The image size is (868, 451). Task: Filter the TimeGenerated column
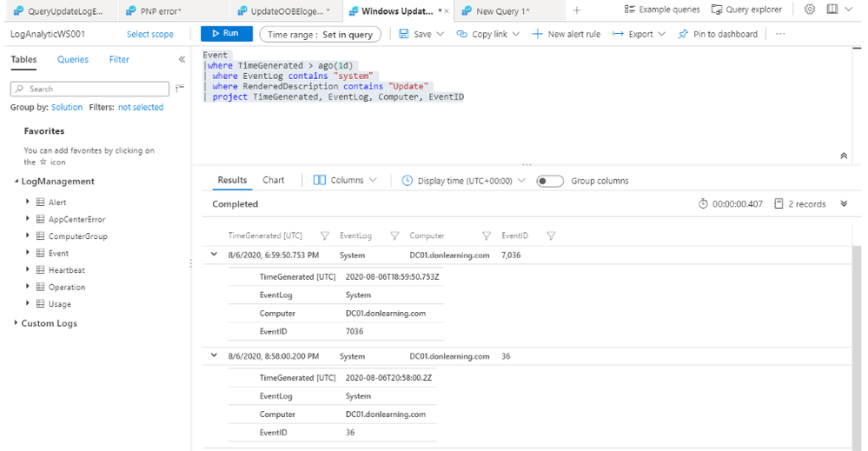coord(325,235)
